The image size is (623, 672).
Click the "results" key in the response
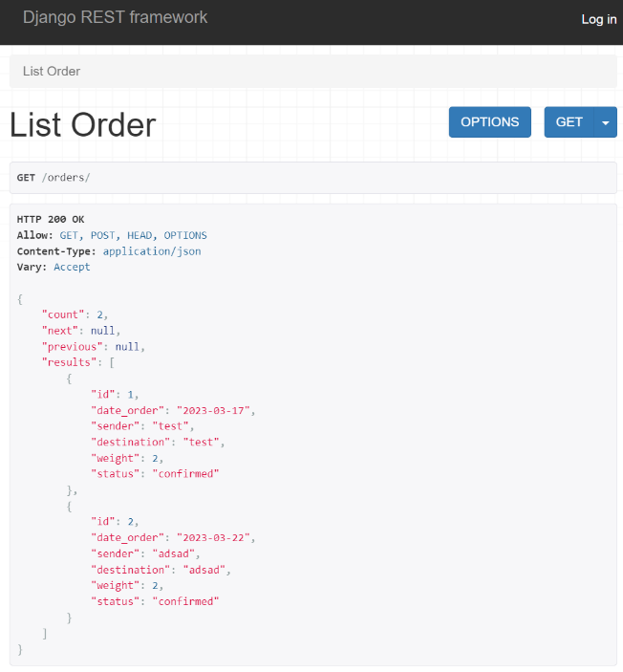click(68, 362)
